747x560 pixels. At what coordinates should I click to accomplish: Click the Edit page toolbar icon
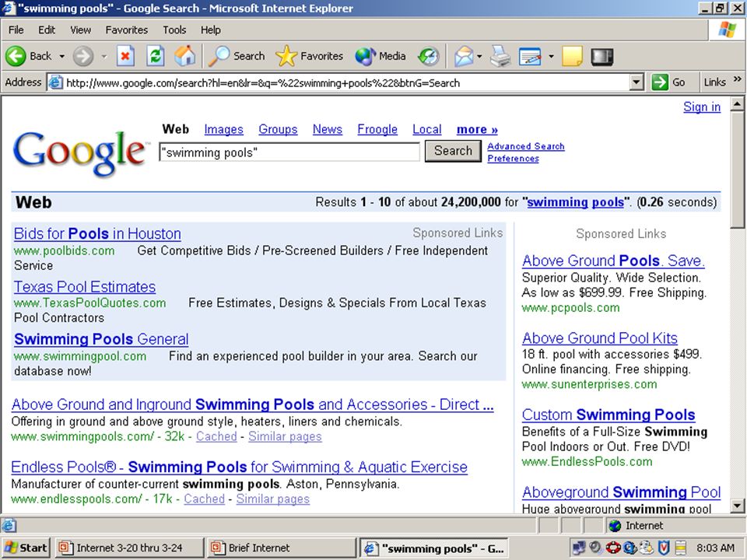pyautogui.click(x=530, y=57)
